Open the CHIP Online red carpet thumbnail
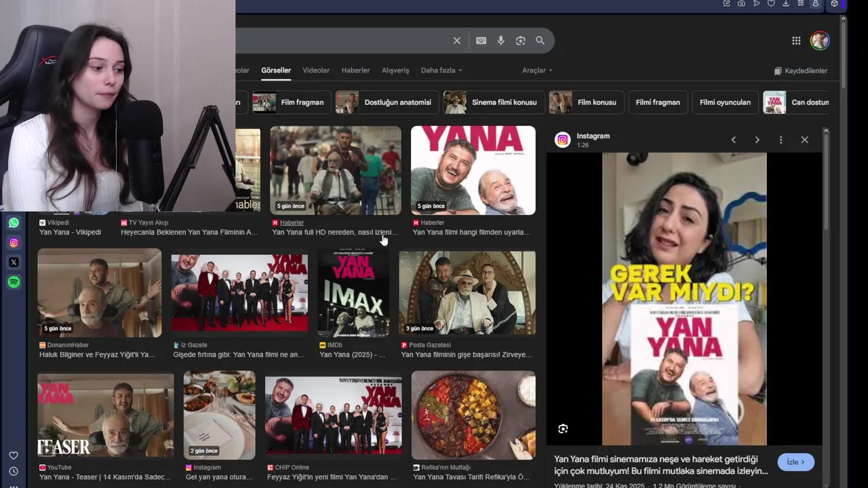The image size is (868, 488). tap(334, 415)
